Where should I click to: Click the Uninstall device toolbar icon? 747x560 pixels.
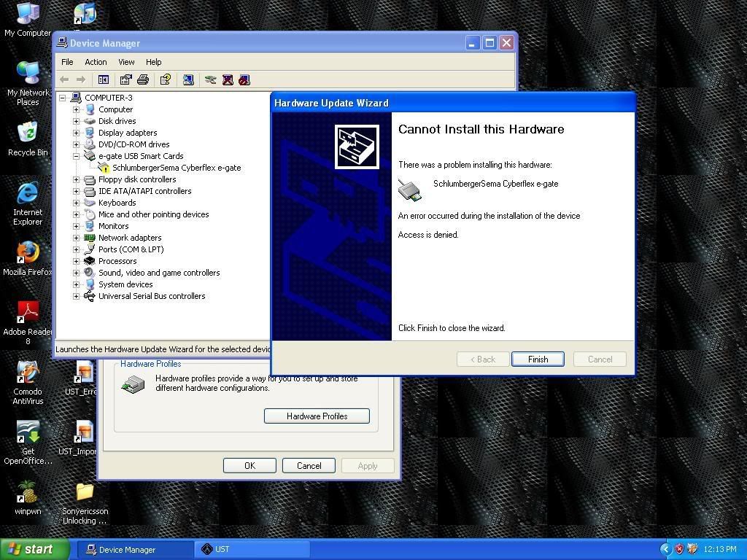click(x=228, y=79)
